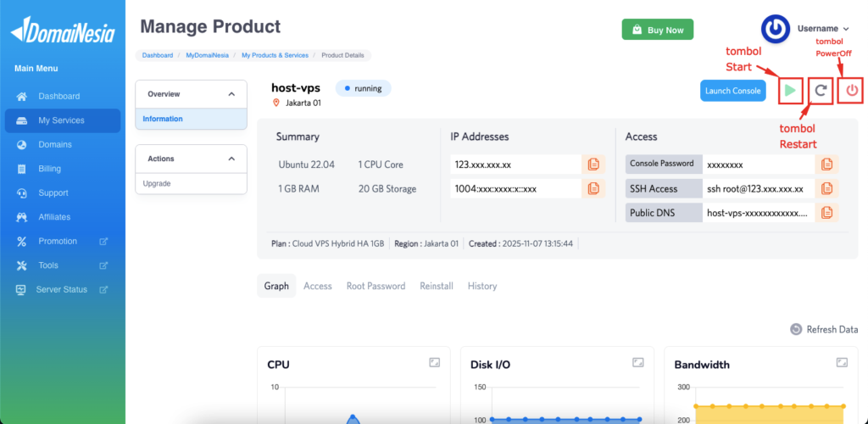Click the external link icon beside Server Status
Screen dimensions: 868x424
[103, 289]
